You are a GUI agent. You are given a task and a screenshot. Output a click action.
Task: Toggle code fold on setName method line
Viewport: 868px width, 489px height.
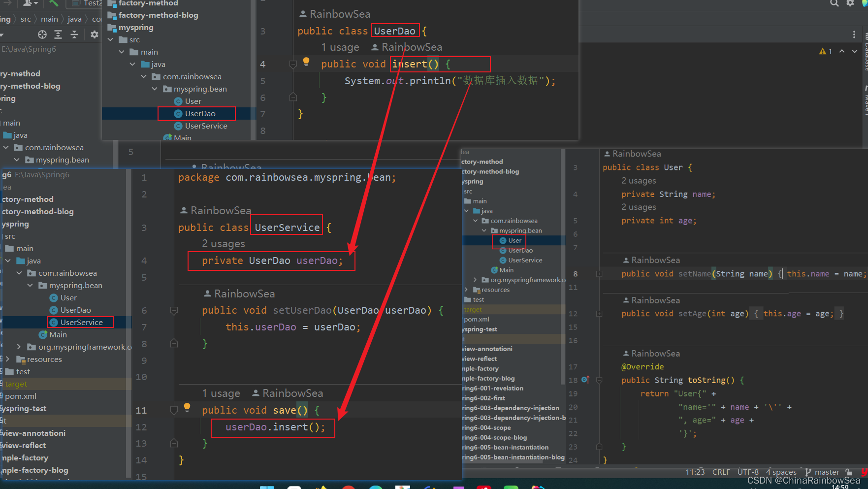point(599,274)
